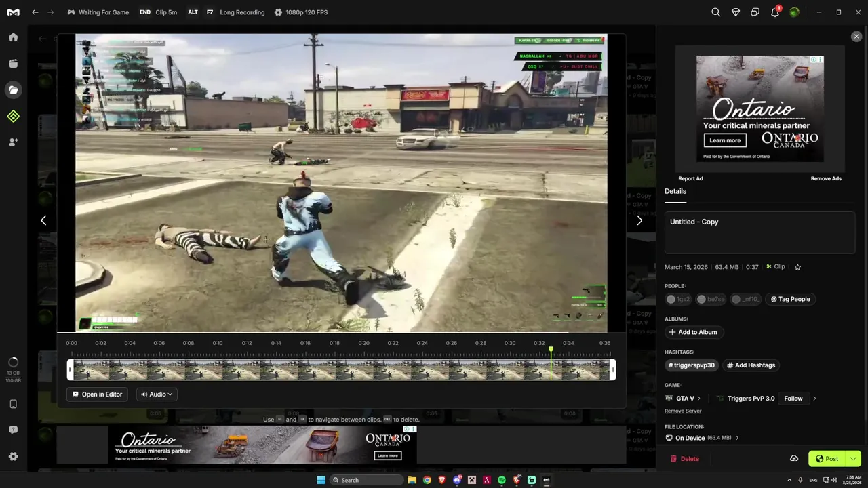The width and height of the screenshot is (868, 488).
Task: Close the clip details viewer
Action: (856, 37)
